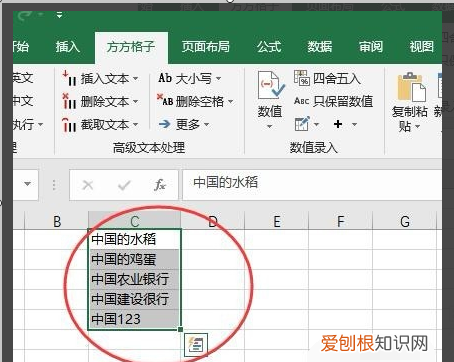Open the 更多 dropdown arrow
The height and width of the screenshot is (362, 454).
click(206, 125)
